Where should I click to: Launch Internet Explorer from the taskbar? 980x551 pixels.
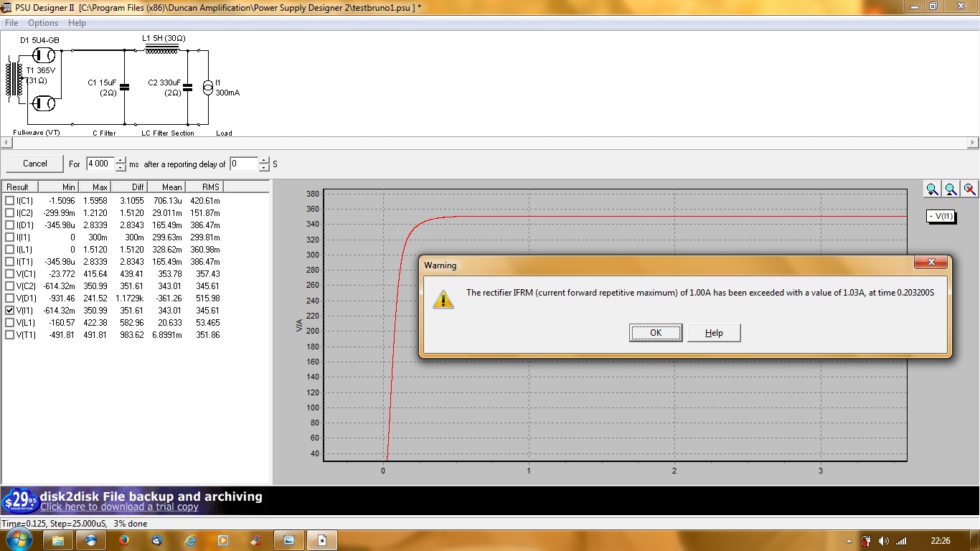[x=190, y=540]
